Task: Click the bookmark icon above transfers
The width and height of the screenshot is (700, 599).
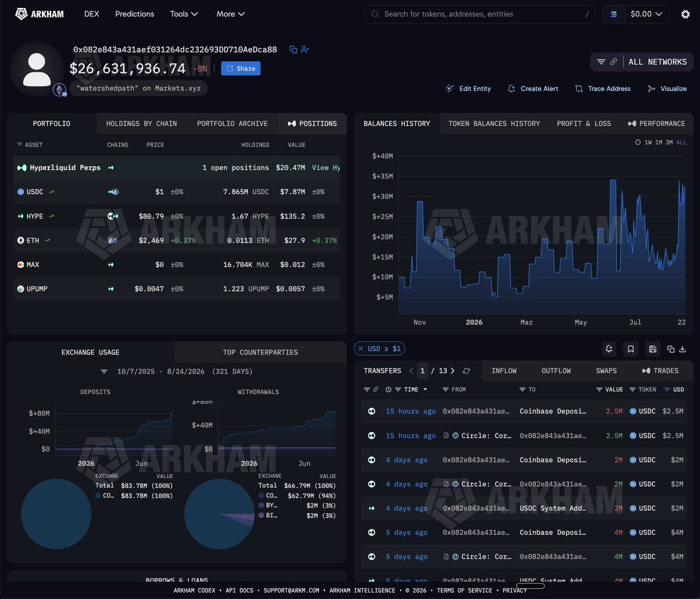Action: click(x=631, y=349)
